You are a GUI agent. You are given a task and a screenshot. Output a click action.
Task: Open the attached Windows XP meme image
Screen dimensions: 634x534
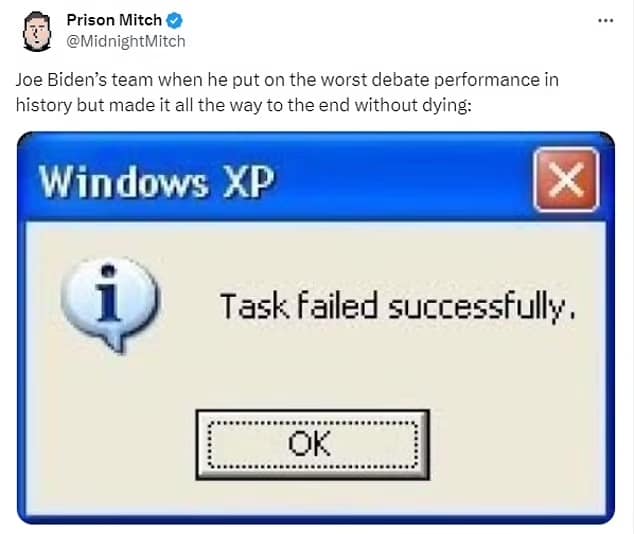[x=316, y=328]
